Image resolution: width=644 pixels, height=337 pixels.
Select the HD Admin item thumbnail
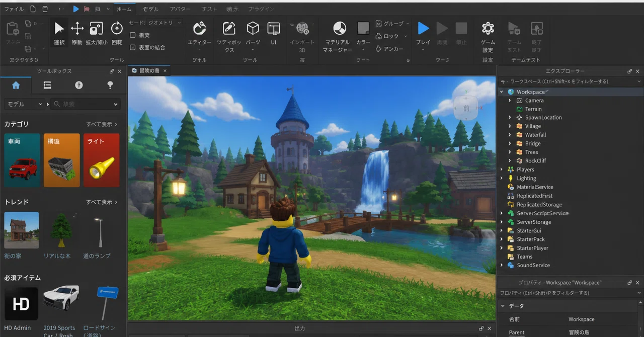click(21, 304)
